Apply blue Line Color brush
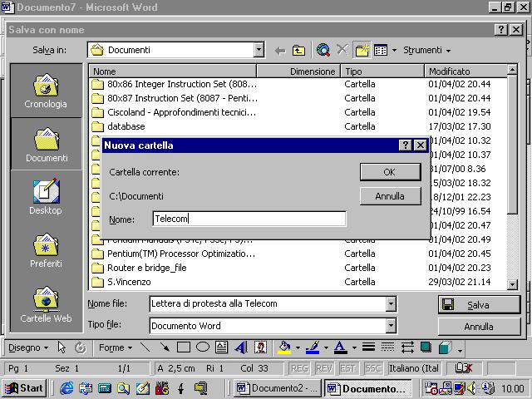Image resolution: width=532 pixels, height=399 pixels. click(x=313, y=347)
